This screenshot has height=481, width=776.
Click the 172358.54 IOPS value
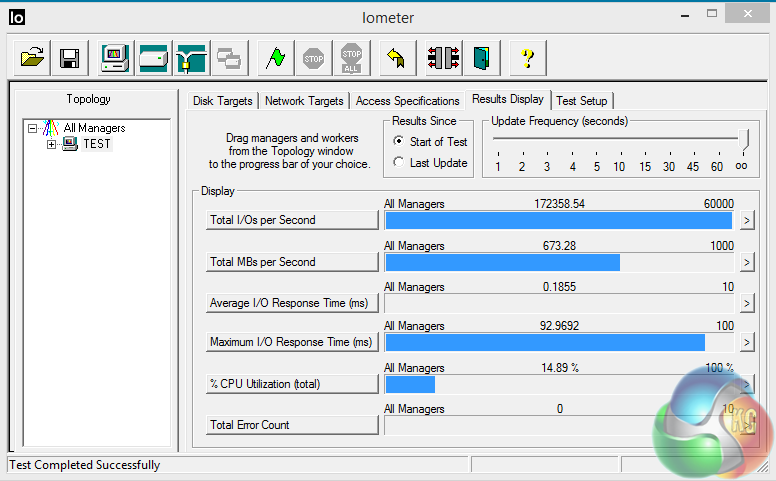(559, 204)
